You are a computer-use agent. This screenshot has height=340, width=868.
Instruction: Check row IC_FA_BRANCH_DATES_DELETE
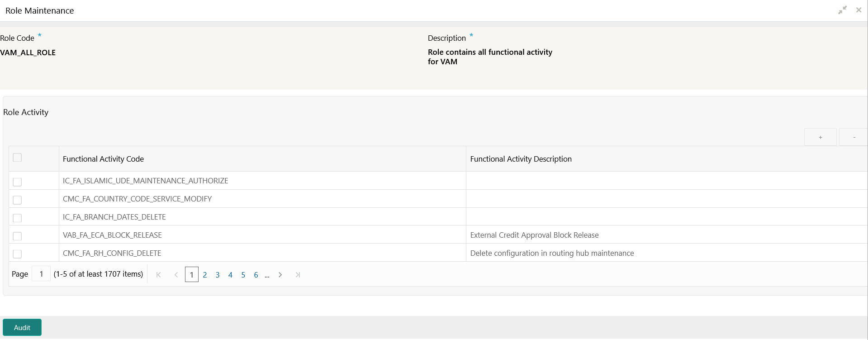[17, 218]
